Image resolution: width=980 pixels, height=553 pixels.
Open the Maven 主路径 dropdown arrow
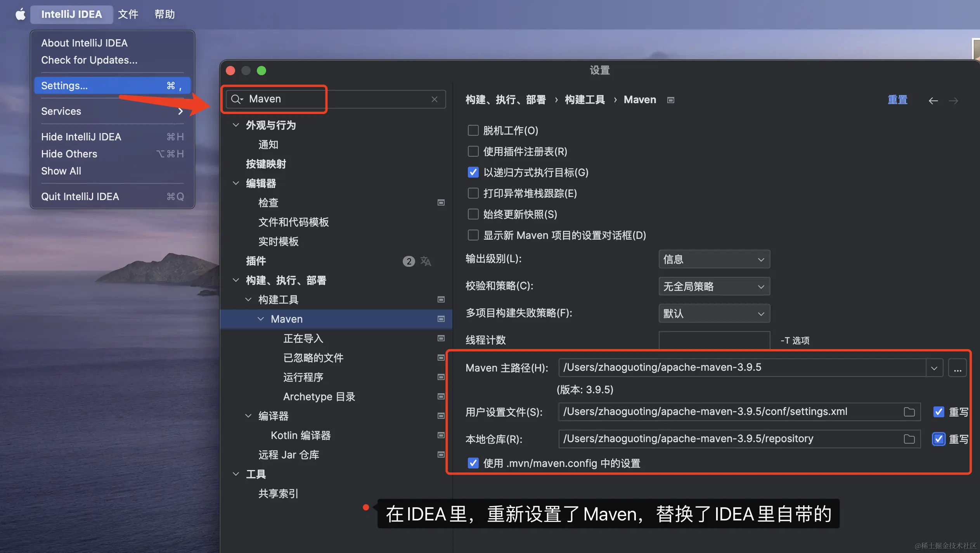point(934,368)
